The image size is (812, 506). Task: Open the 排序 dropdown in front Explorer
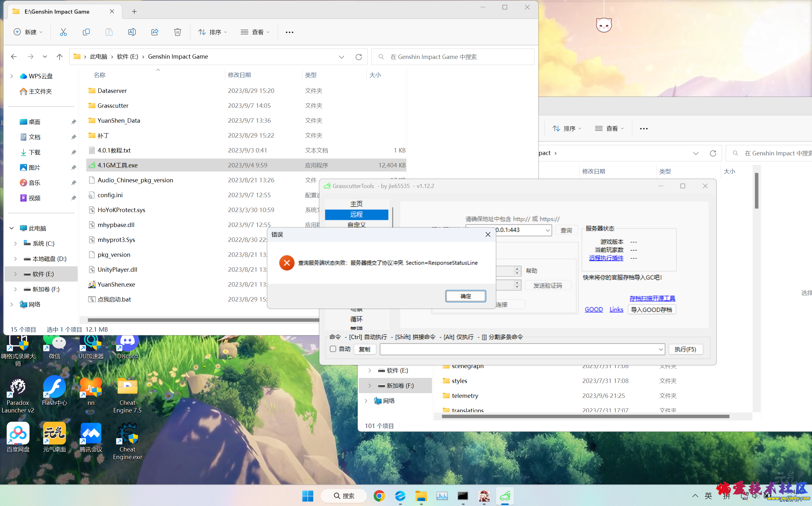tap(213, 32)
